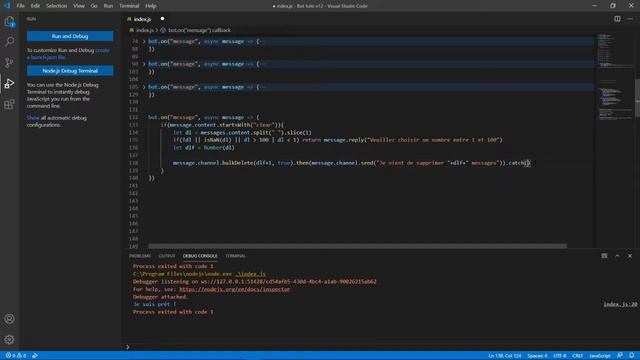Open the Search view in activity bar
Viewport: 640px width, 360px height.
click(9, 42)
